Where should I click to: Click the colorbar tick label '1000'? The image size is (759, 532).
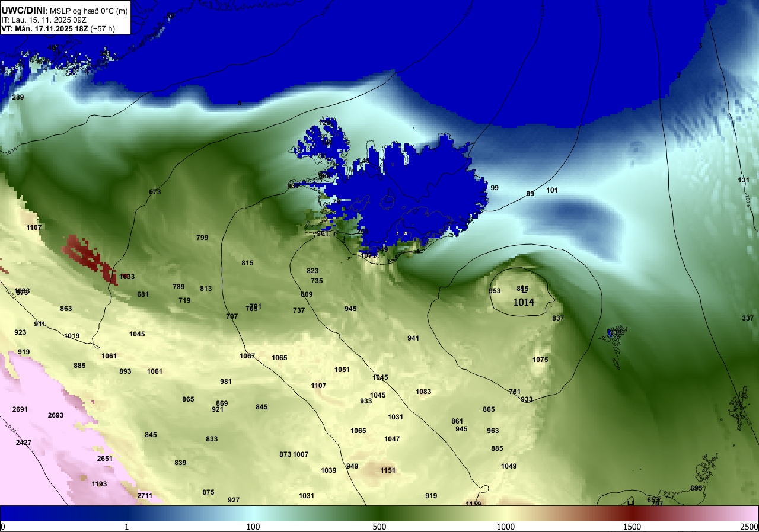[505, 527]
